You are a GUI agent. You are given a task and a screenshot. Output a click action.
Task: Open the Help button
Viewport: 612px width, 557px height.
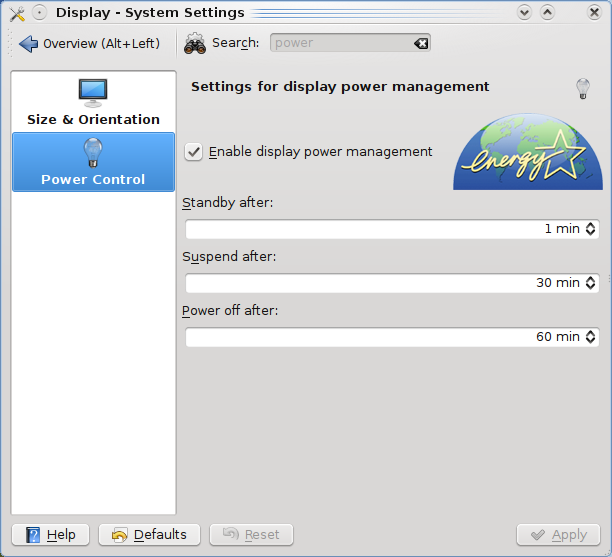(51, 535)
